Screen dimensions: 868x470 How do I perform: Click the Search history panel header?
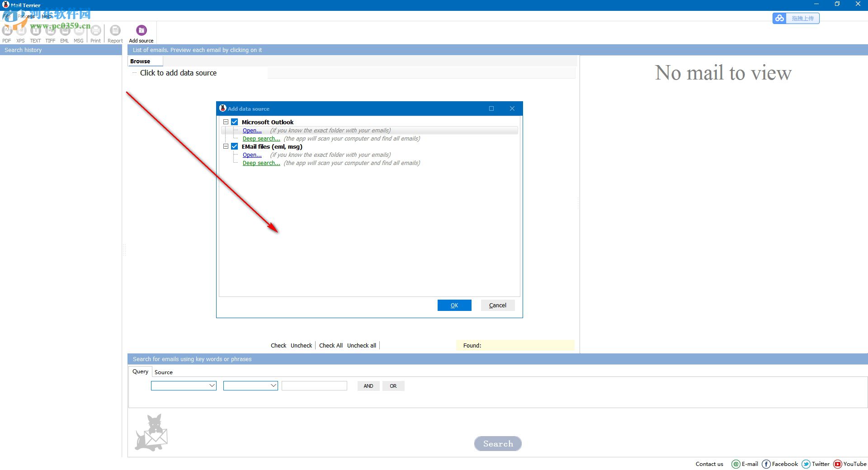(x=61, y=50)
